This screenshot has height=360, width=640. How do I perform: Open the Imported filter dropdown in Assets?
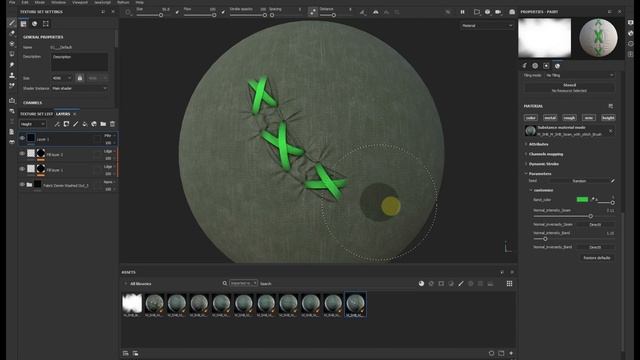243,283
